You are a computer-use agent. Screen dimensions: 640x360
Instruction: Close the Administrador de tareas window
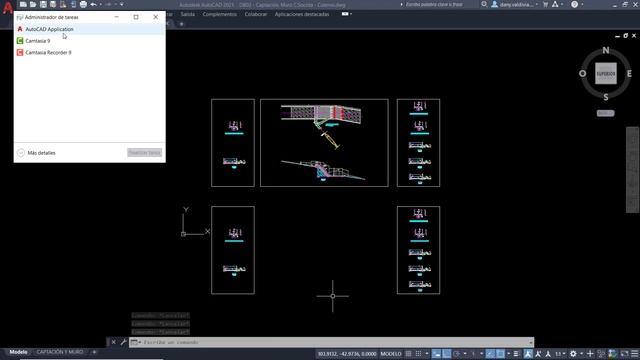pos(156,17)
